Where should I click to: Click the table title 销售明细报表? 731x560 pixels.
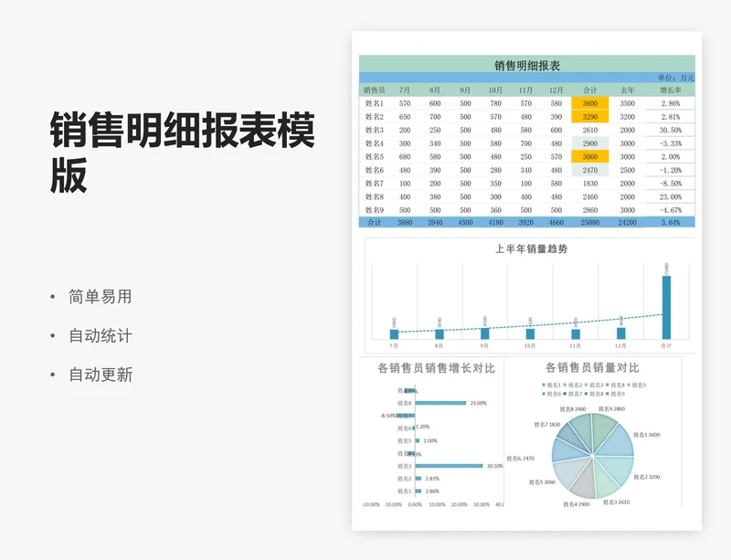527,65
